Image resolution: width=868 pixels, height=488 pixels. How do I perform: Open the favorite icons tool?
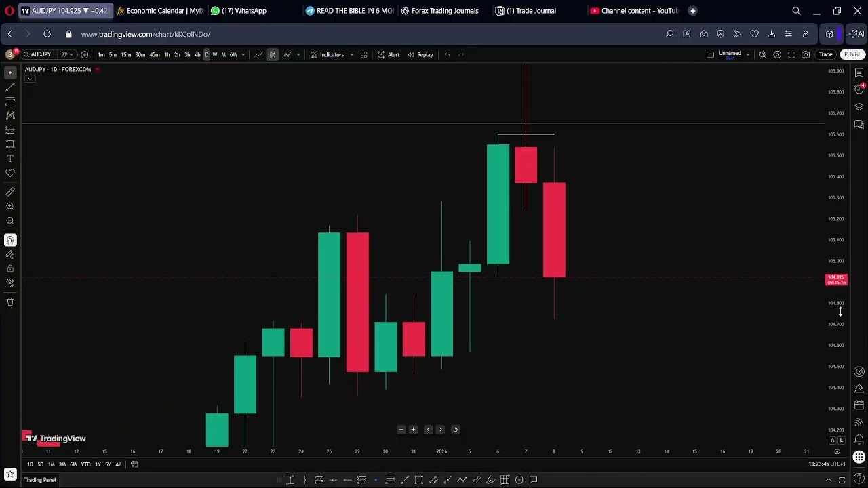tap(10, 173)
